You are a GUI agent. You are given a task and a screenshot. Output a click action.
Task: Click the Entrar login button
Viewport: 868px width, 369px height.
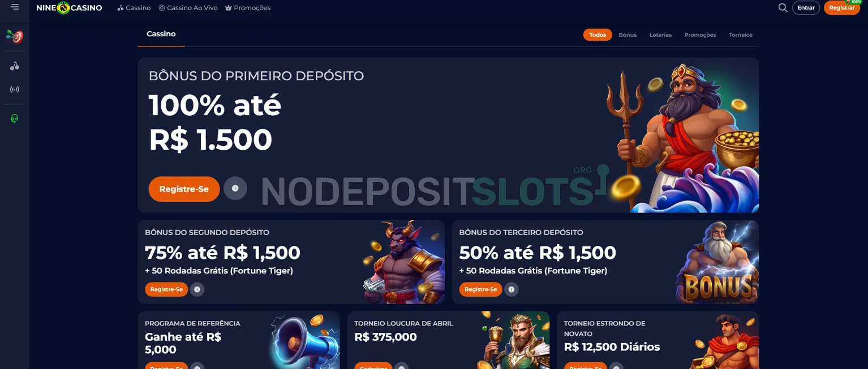(x=806, y=8)
